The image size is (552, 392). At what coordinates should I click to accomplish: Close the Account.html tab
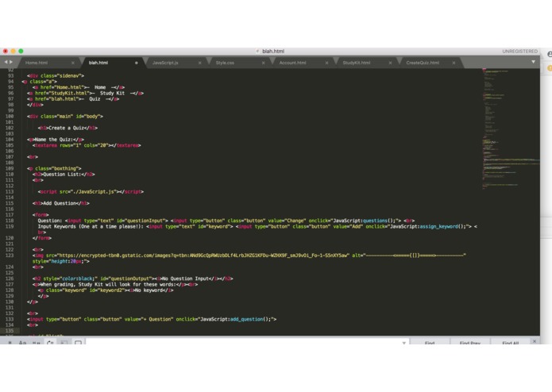click(326, 63)
